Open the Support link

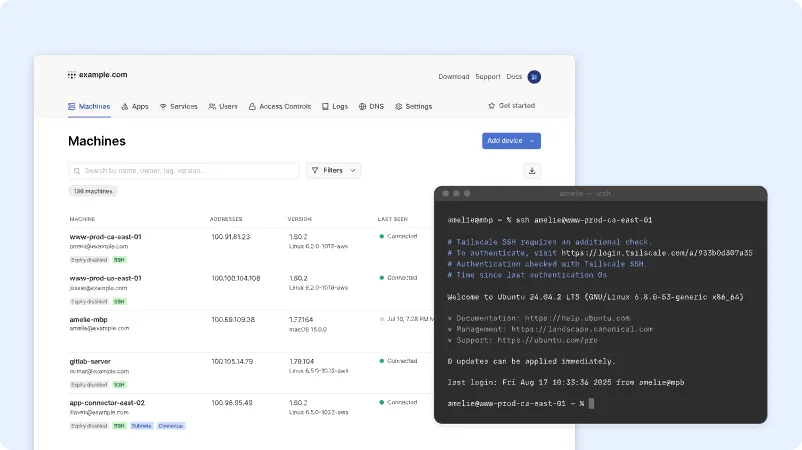pyautogui.click(x=488, y=77)
